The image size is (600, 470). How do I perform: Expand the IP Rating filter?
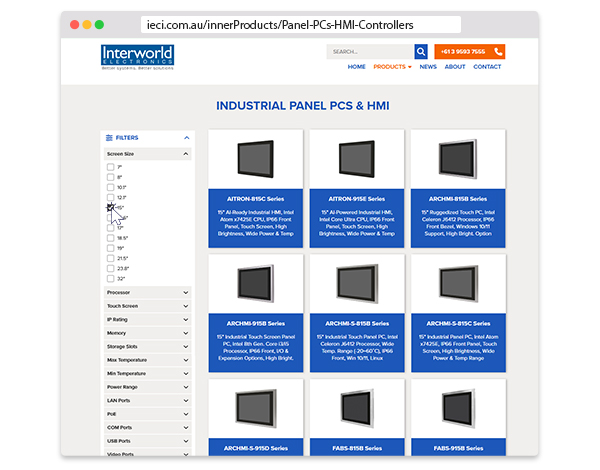[147, 320]
